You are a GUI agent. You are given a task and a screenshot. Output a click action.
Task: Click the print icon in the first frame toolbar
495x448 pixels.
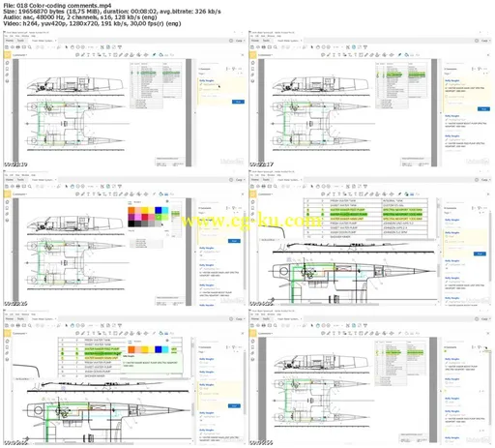click(x=18, y=47)
